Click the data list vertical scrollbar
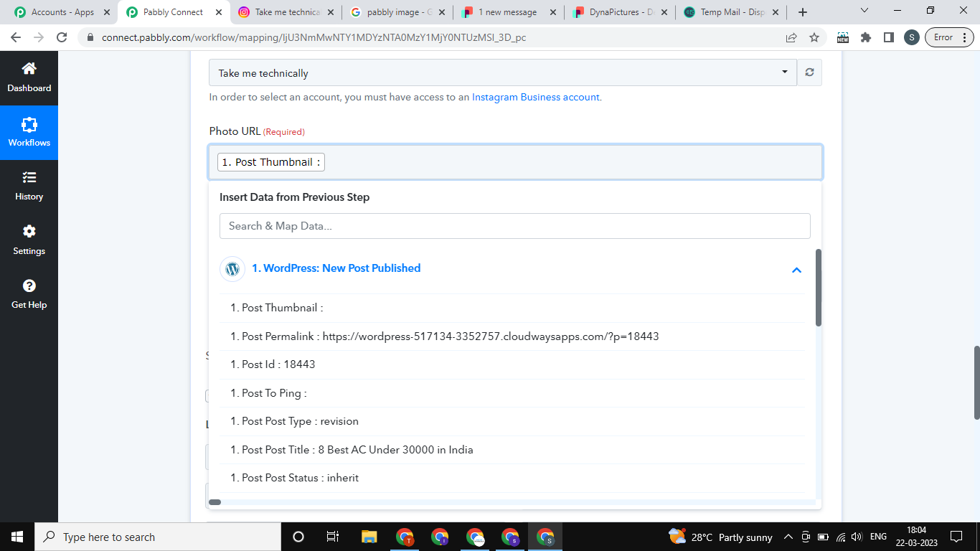The width and height of the screenshot is (980, 551). coord(819,288)
